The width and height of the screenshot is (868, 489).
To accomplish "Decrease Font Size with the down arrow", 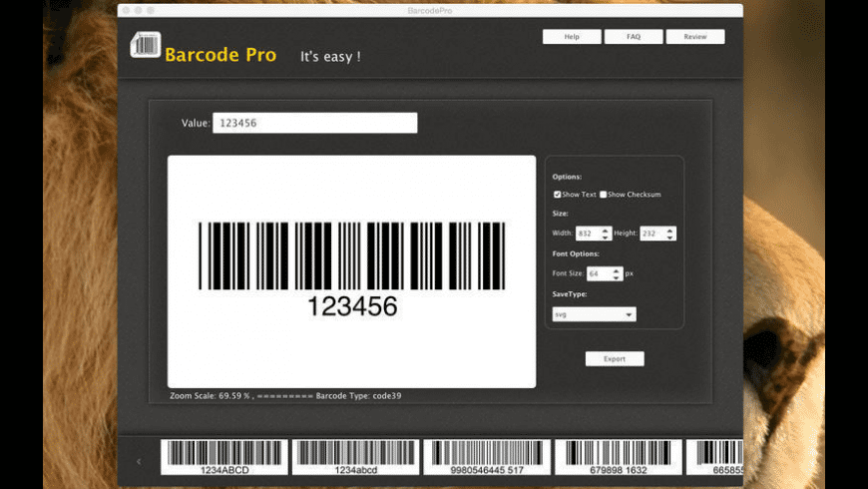I will click(617, 276).
